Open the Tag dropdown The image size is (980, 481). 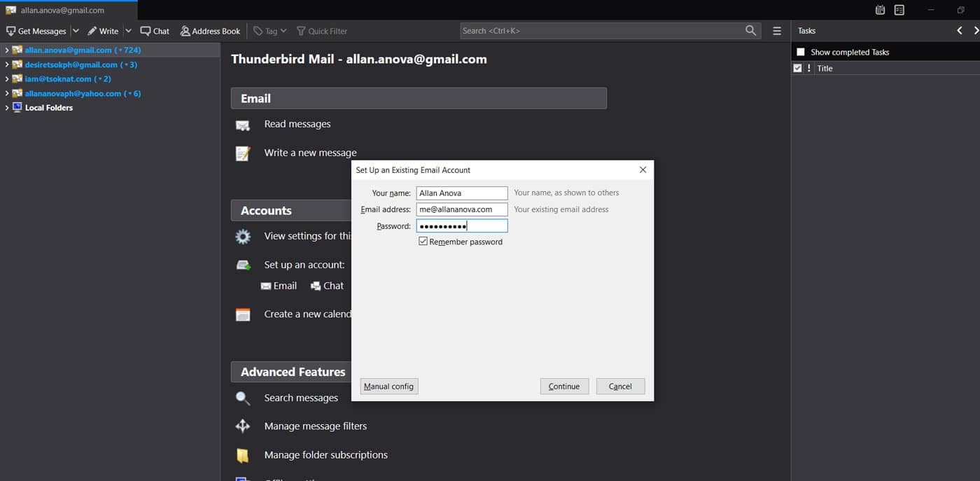270,31
